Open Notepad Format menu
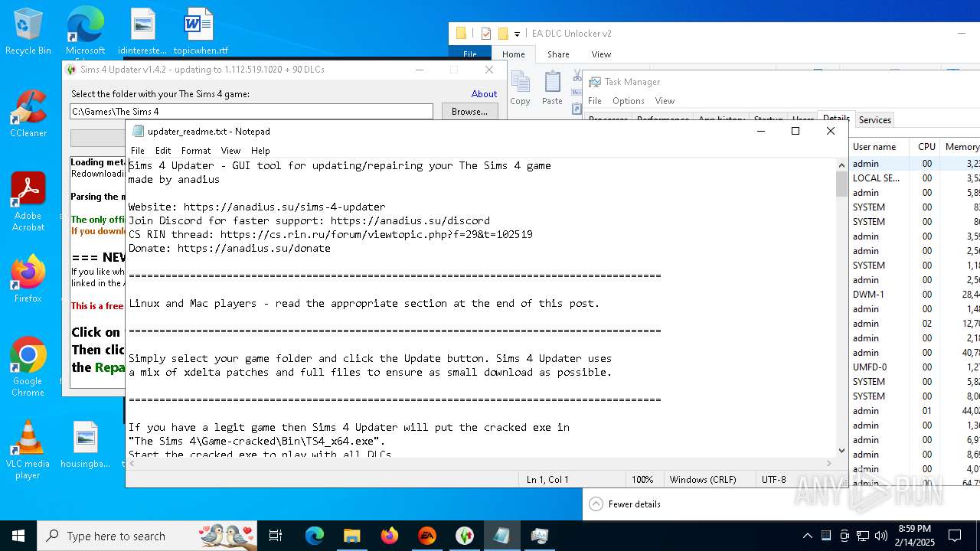The image size is (980, 551). [x=196, y=151]
